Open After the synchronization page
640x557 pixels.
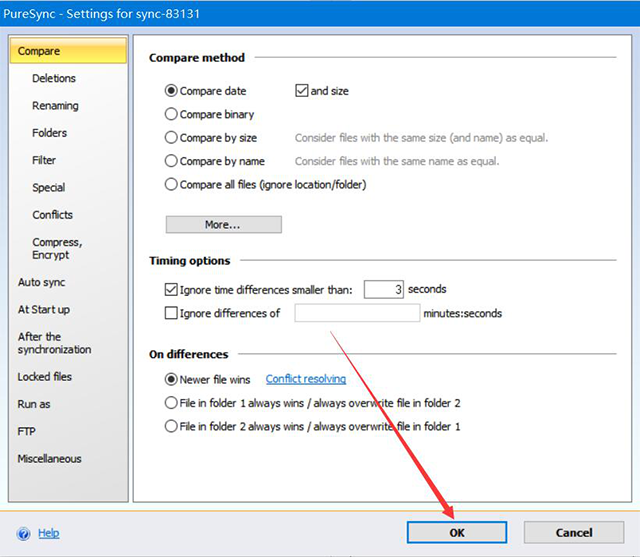[54, 343]
